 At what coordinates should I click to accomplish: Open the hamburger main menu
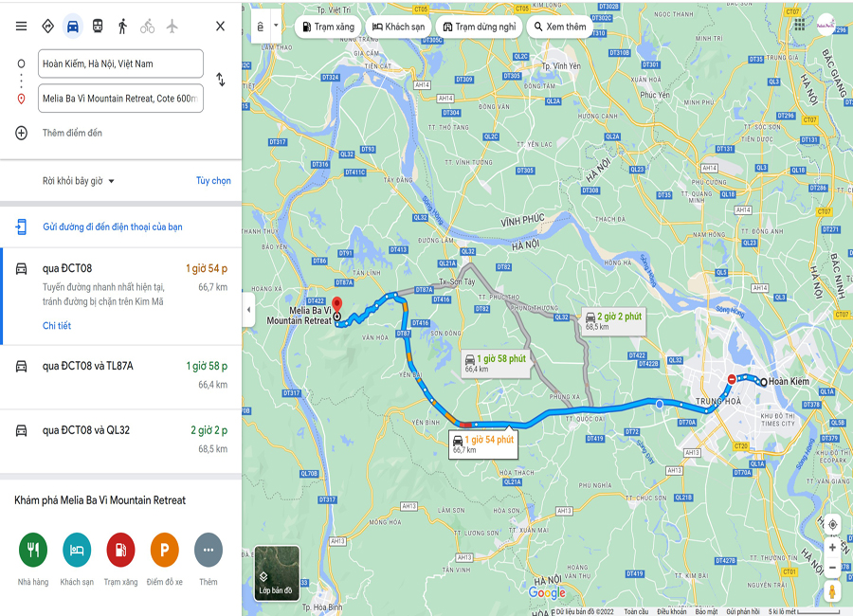tap(21, 27)
